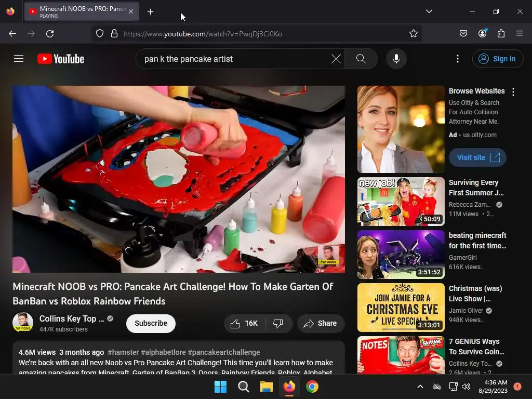
Task: Open beating minecraft for the first time title
Action: [477, 241]
